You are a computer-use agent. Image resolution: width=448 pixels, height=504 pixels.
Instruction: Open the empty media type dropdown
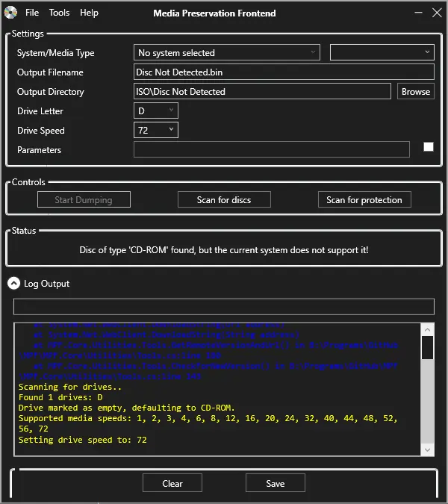click(x=382, y=52)
